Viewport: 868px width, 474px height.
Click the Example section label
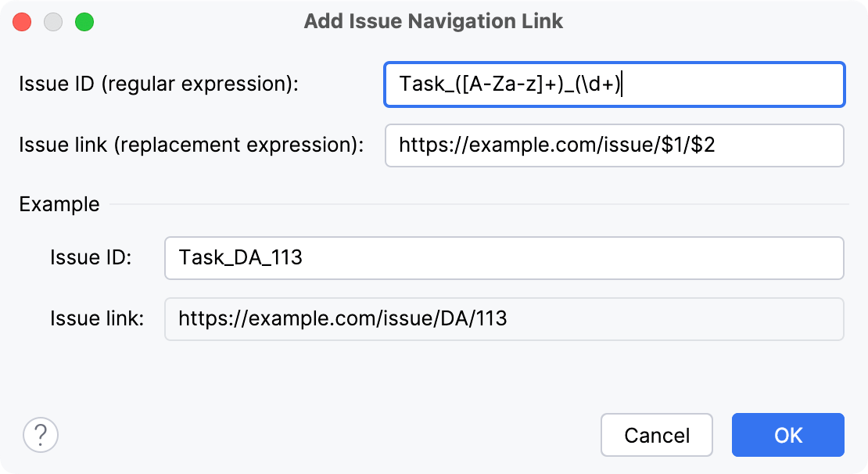59,204
